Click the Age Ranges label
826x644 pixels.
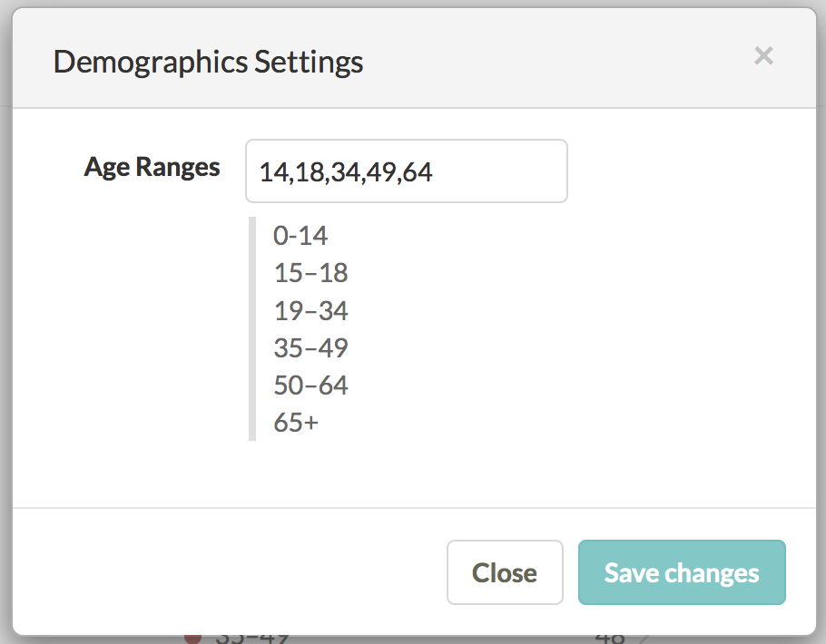152,168
